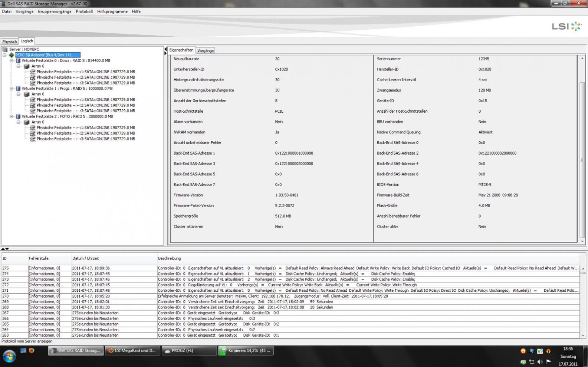This screenshot has height=367, width=588.
Task: Click the Firmware-Version value 1.03.50-0461
Action: click(286, 195)
